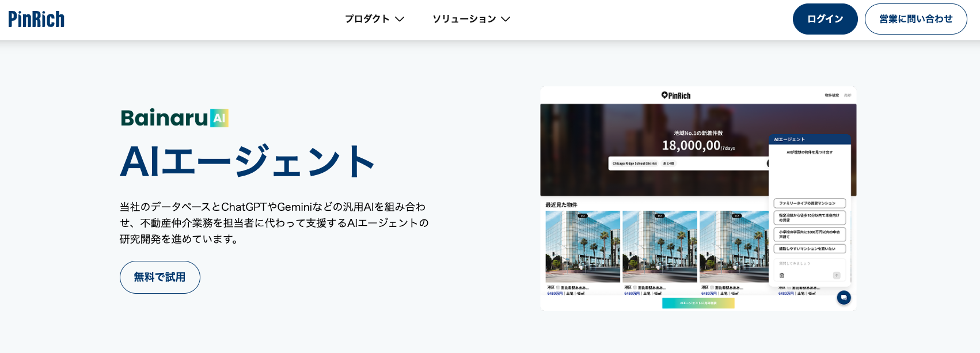Click 物件検索 link in preview header
This screenshot has height=353, width=980.
point(831,96)
